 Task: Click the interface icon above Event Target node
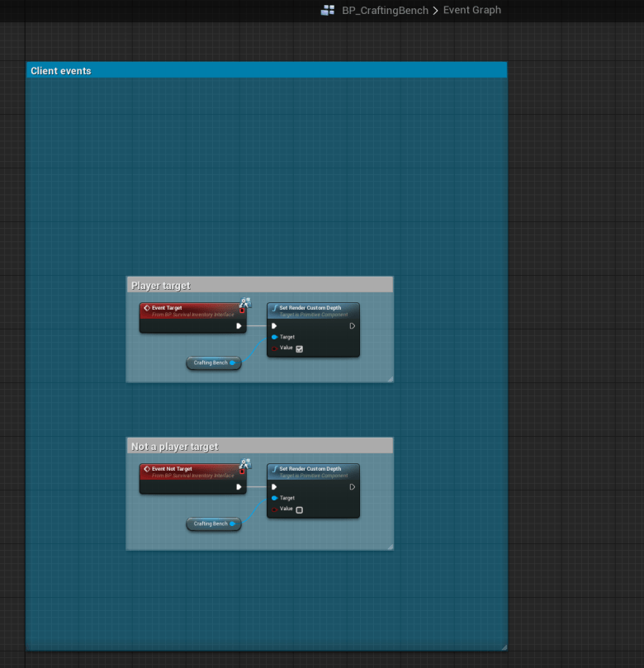[244, 303]
